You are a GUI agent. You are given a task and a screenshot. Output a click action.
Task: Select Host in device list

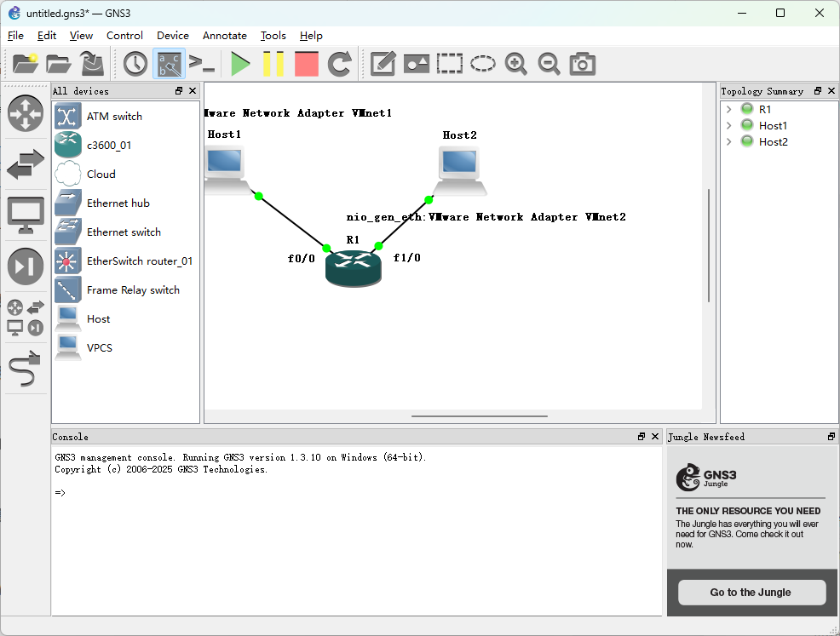[125, 318]
